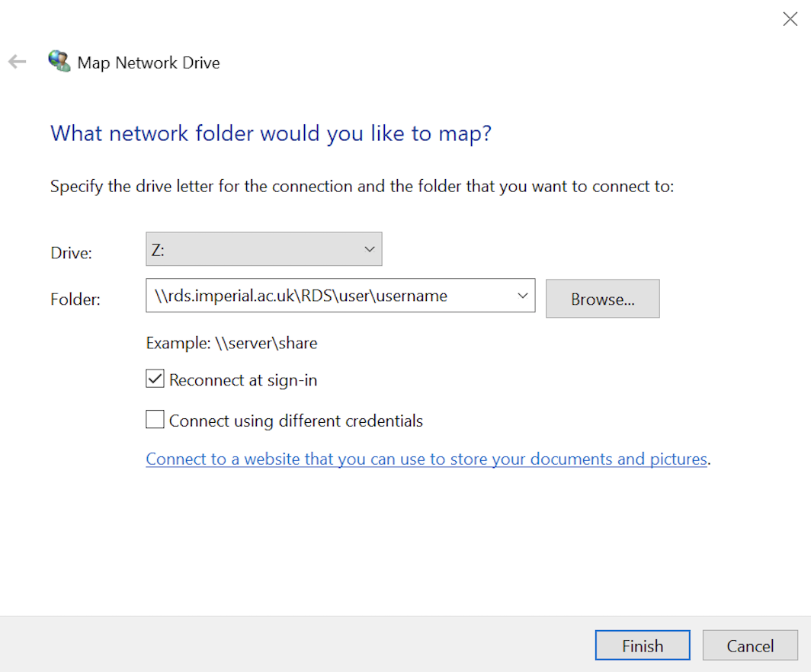This screenshot has width=811, height=672.
Task: Click the 'Connect using different credentials' label text
Action: [x=296, y=421]
